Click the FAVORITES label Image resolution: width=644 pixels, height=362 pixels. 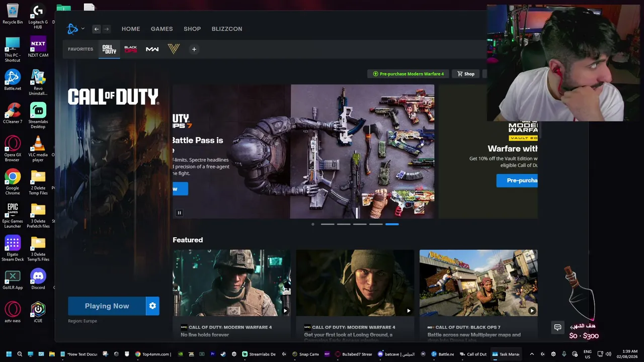coord(80,49)
